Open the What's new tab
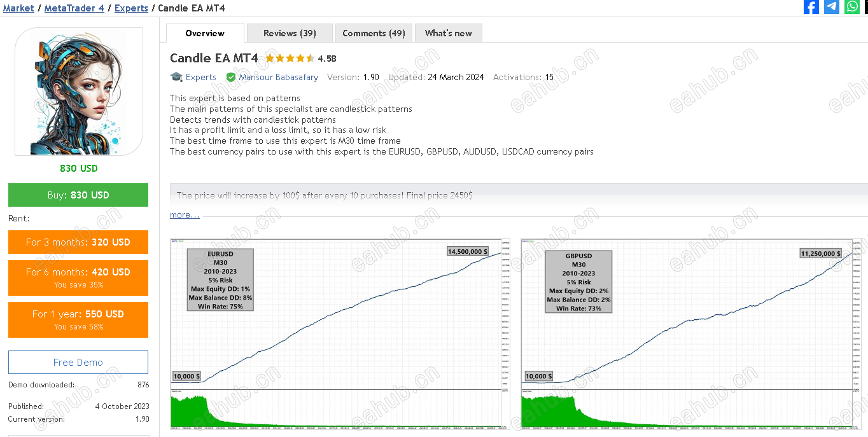 449,33
